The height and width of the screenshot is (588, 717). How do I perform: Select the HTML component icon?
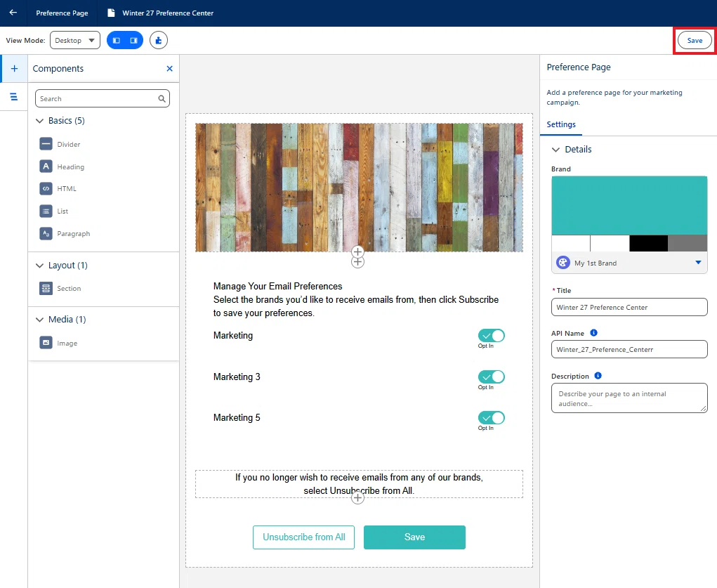46,188
